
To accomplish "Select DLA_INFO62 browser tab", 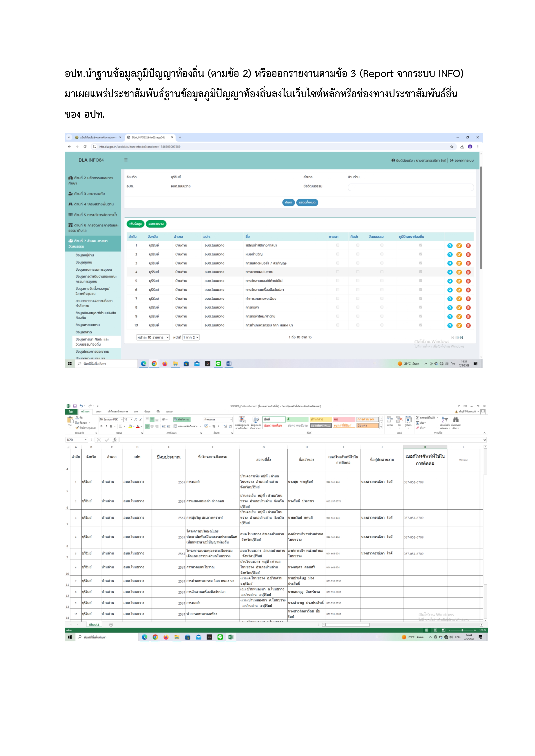I will tap(150, 137).
